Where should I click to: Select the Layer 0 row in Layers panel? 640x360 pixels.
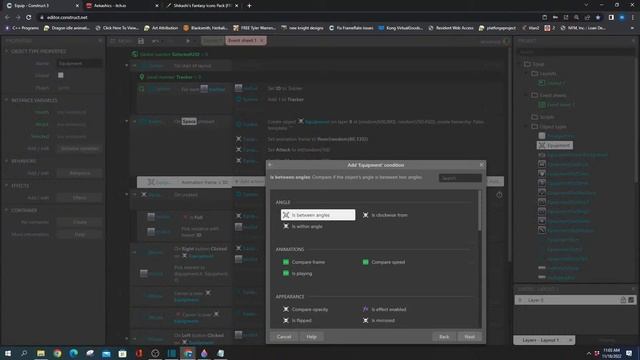[x=575, y=300]
